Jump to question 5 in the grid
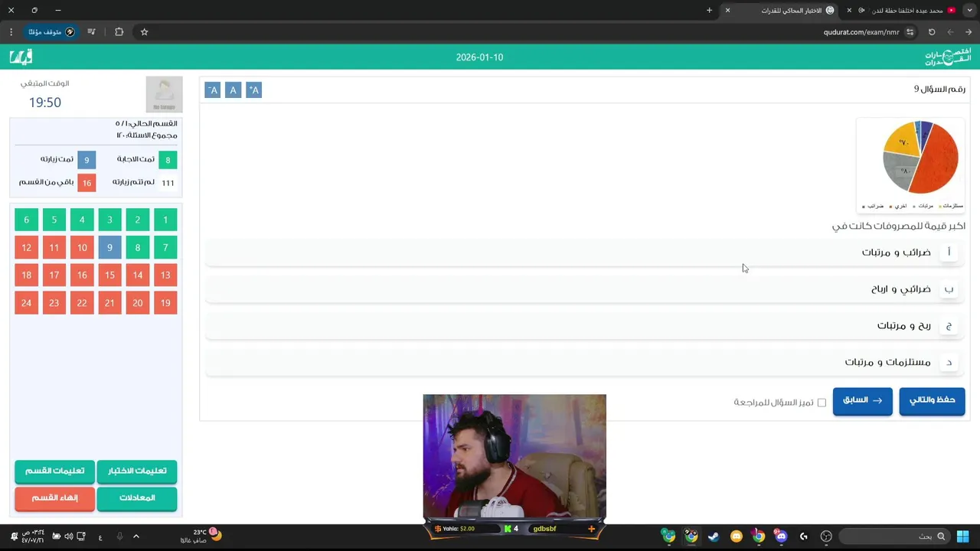 coord(54,220)
